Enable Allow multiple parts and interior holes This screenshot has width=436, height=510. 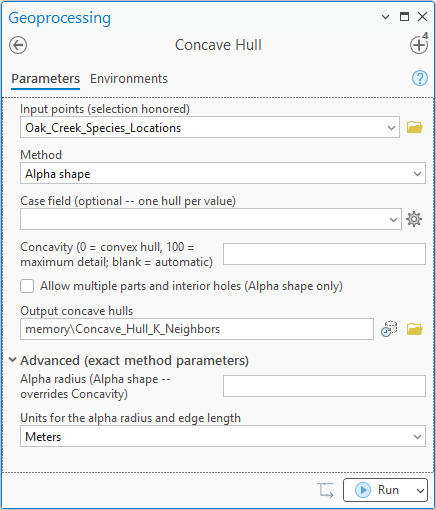click(27, 286)
